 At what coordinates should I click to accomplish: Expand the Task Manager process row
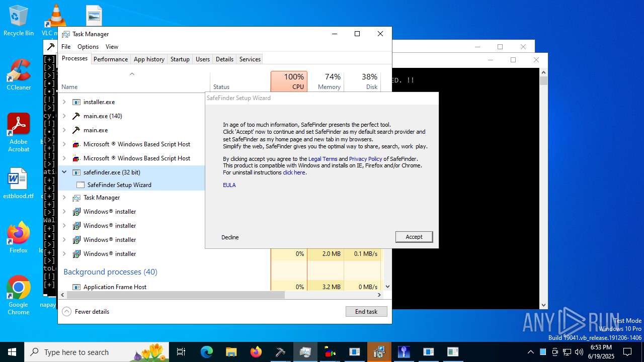pyautogui.click(x=64, y=198)
